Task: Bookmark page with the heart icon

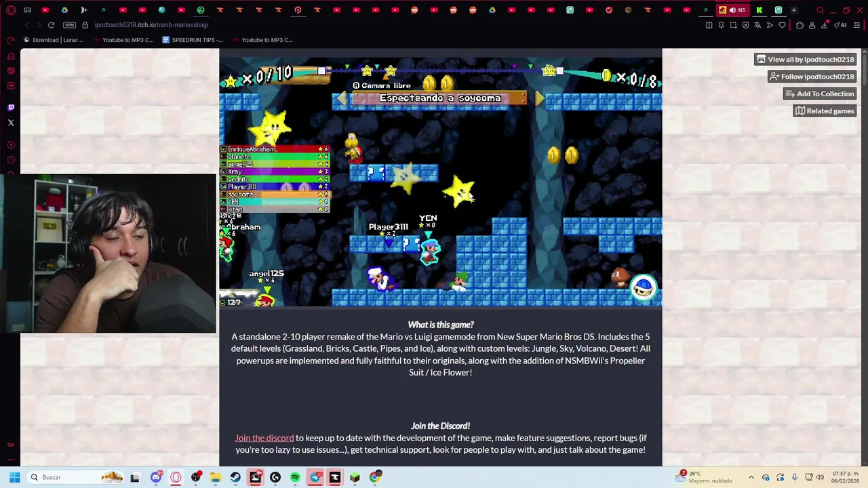Action: [x=782, y=25]
